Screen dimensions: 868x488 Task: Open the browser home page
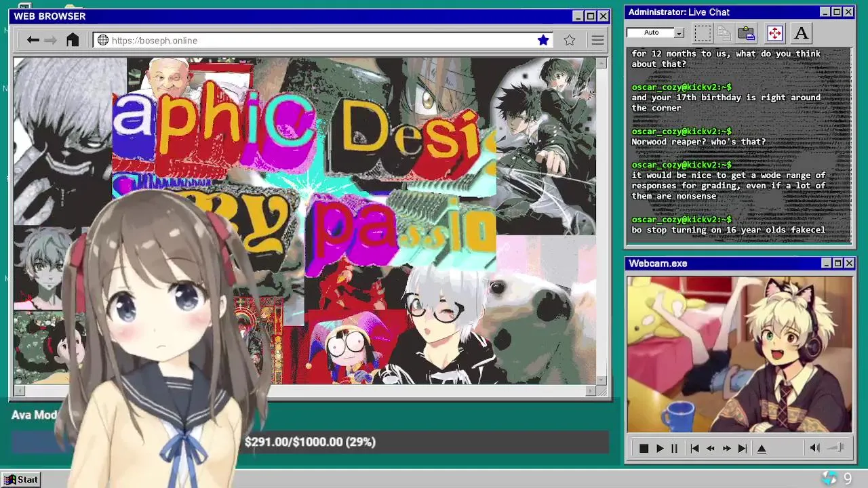(x=73, y=40)
